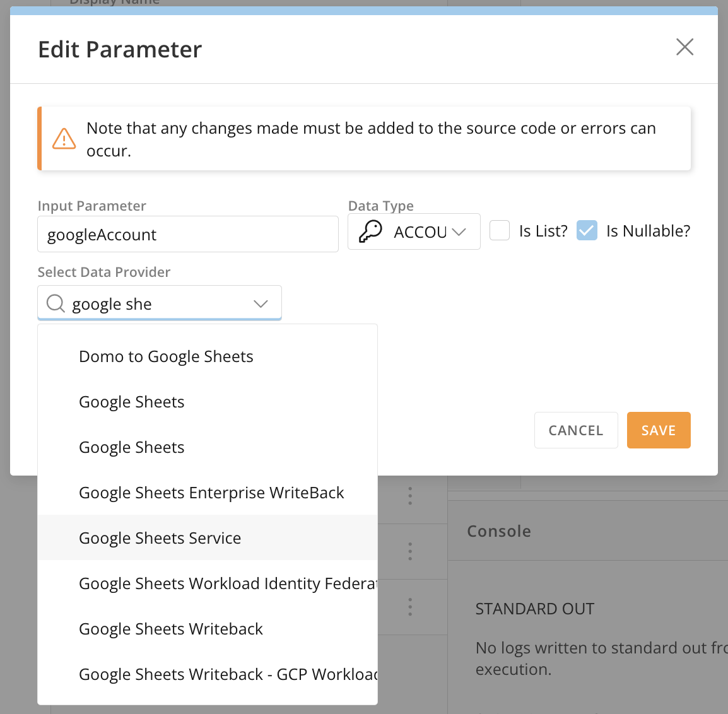Viewport: 728px width, 714px height.
Task: Choose Google Sheets Service provider
Action: pyautogui.click(x=207, y=537)
